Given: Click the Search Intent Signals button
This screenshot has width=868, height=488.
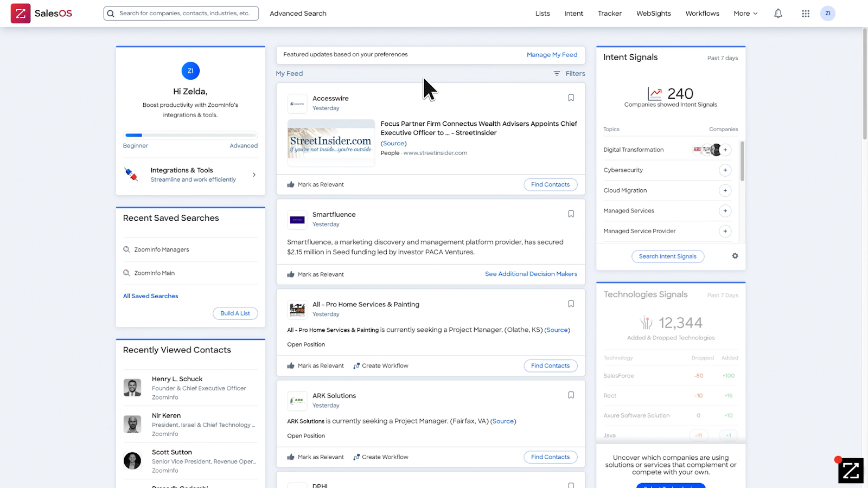Looking at the screenshot, I should [668, 256].
